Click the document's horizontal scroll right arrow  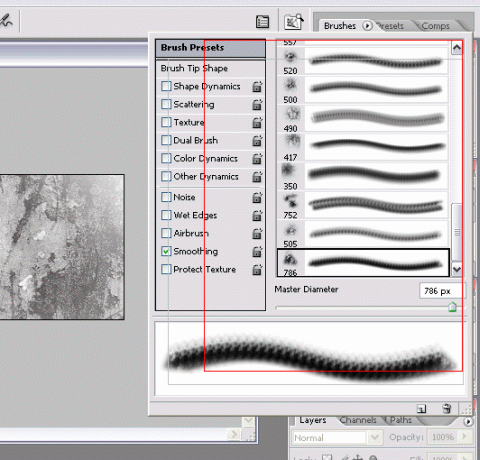233,434
